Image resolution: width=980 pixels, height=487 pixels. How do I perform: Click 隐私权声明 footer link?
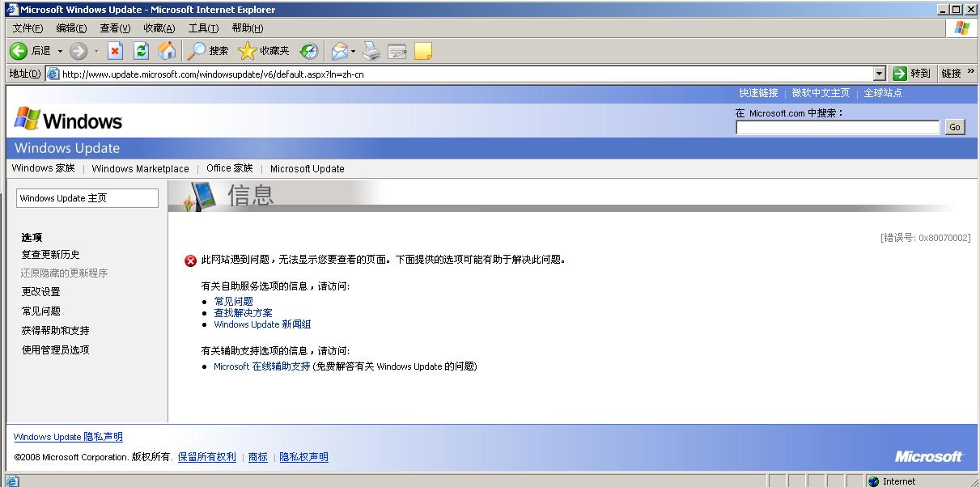click(304, 457)
